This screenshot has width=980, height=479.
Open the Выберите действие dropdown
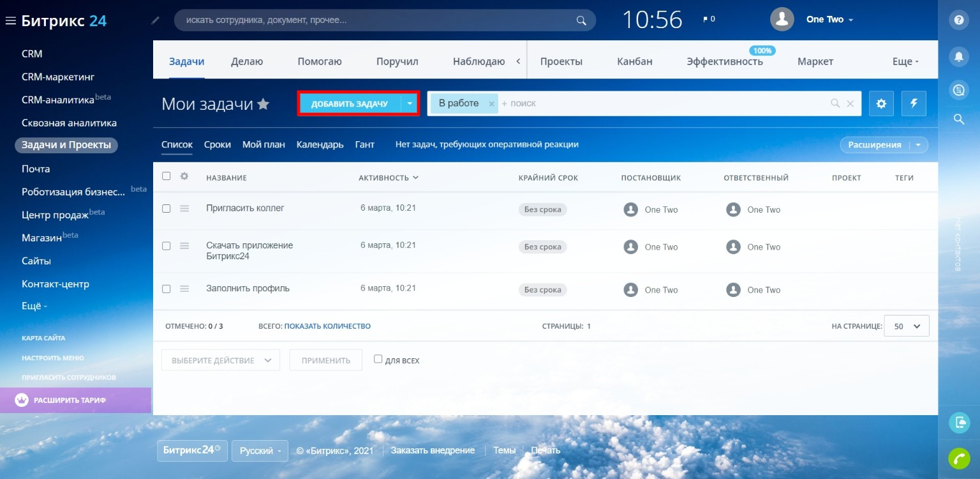point(221,360)
